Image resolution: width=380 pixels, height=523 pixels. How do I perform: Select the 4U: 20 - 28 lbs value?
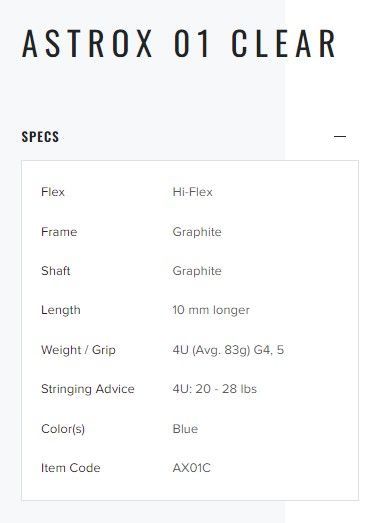pos(215,389)
